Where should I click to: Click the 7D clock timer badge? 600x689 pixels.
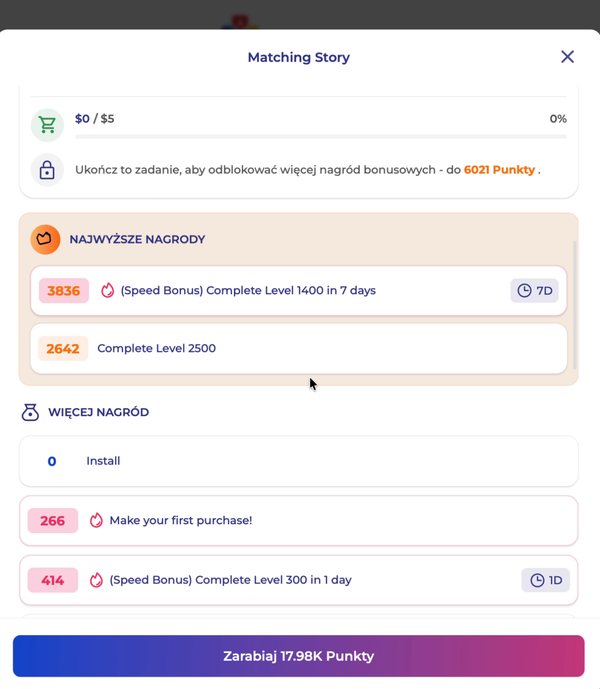click(x=535, y=290)
